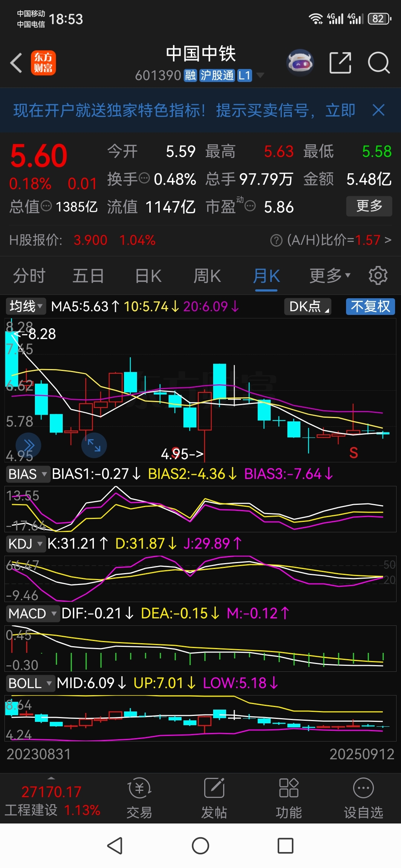Screen dimensions: 401x868
Task: Tap the 沪股通 badge
Action: (x=217, y=76)
